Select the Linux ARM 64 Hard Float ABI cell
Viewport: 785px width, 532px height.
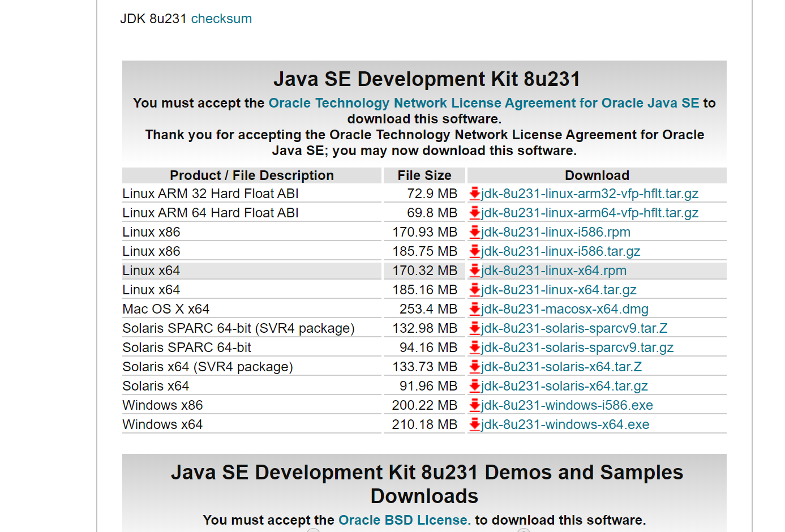[x=252, y=213]
